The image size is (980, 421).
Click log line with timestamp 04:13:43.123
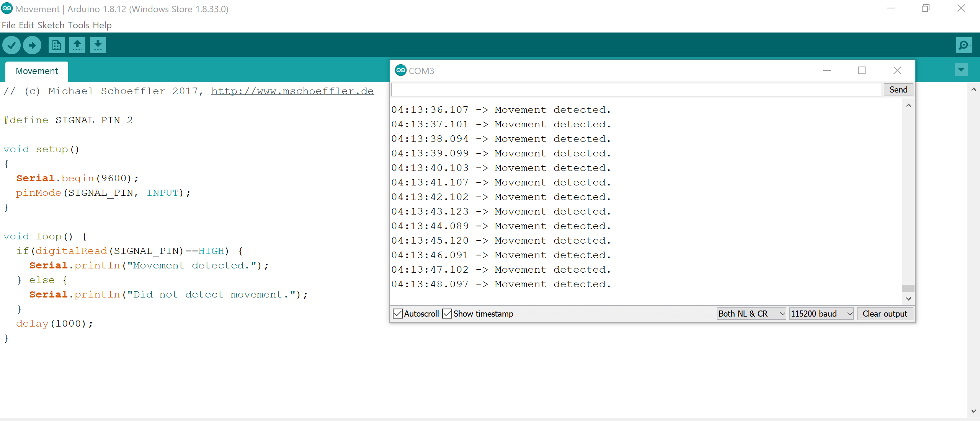click(501, 211)
